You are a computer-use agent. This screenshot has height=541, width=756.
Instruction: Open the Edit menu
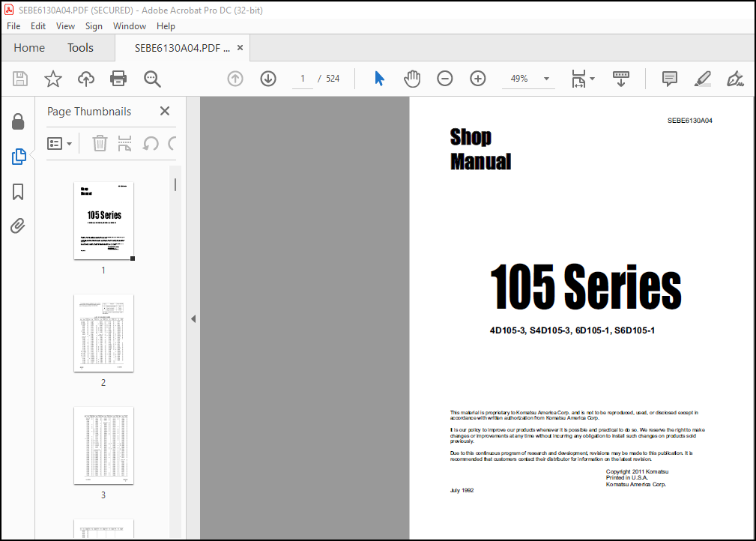coord(38,26)
